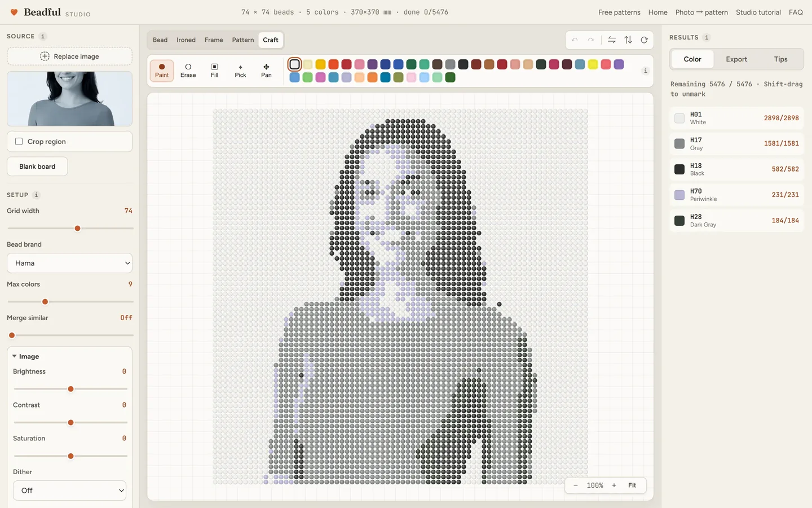Screen dimensions: 812x508
Task: Open the Free patterns link
Action: tap(619, 12)
